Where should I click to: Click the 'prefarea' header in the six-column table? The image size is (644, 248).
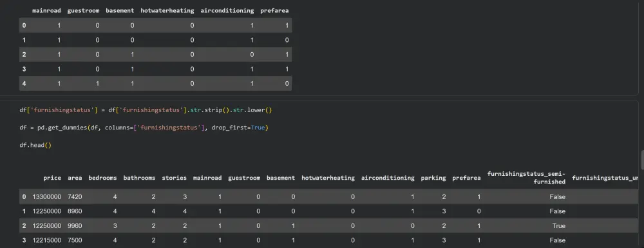click(274, 11)
